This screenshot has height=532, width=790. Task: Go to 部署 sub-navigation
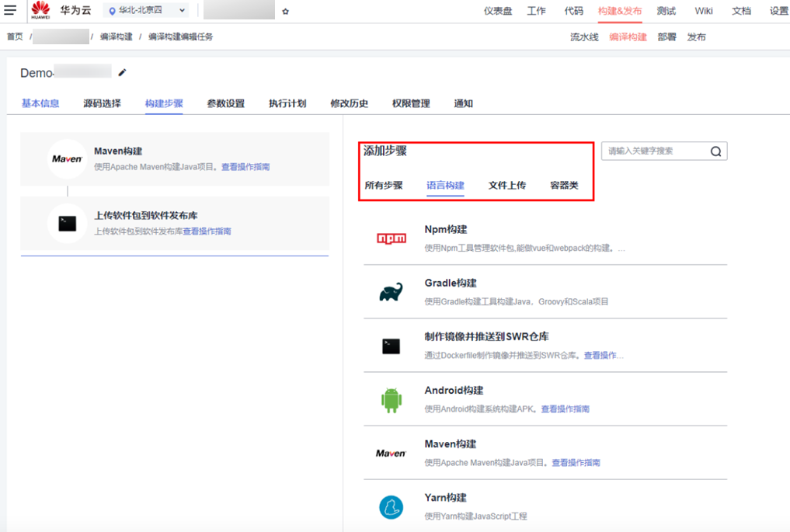666,37
